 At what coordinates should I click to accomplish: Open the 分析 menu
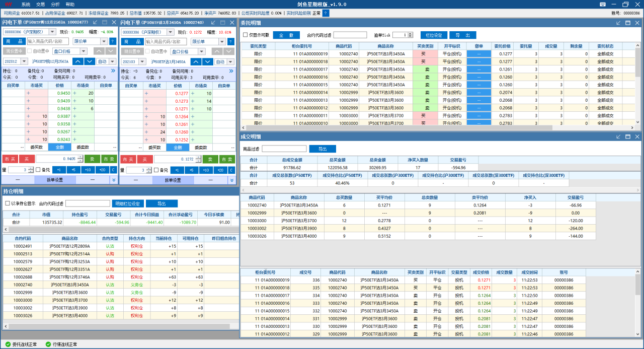click(55, 4)
